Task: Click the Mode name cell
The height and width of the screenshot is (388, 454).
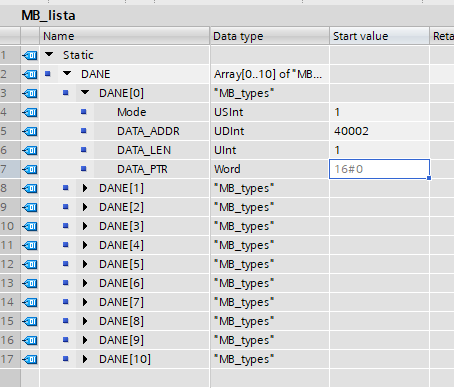Action: coord(152,112)
